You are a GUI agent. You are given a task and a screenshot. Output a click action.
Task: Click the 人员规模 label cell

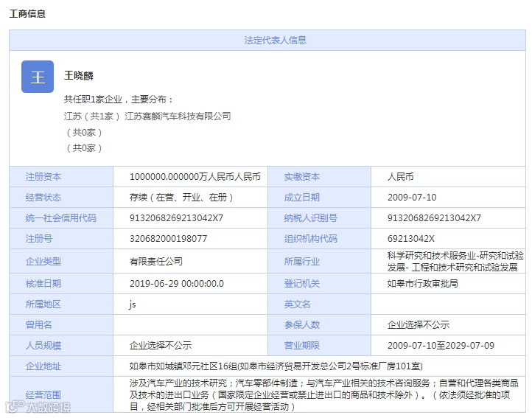pos(61,346)
